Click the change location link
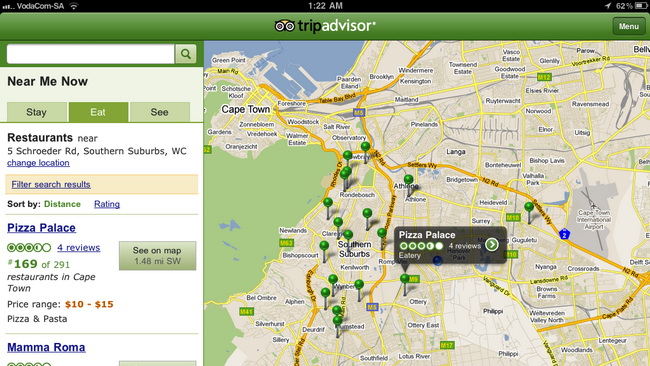 (x=38, y=163)
